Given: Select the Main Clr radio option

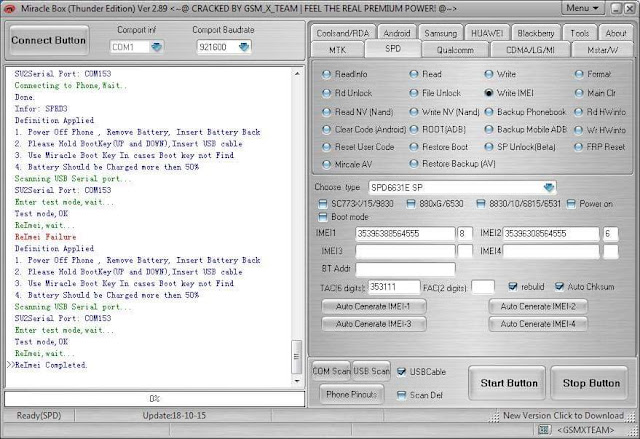Looking at the screenshot, I should (x=595, y=93).
